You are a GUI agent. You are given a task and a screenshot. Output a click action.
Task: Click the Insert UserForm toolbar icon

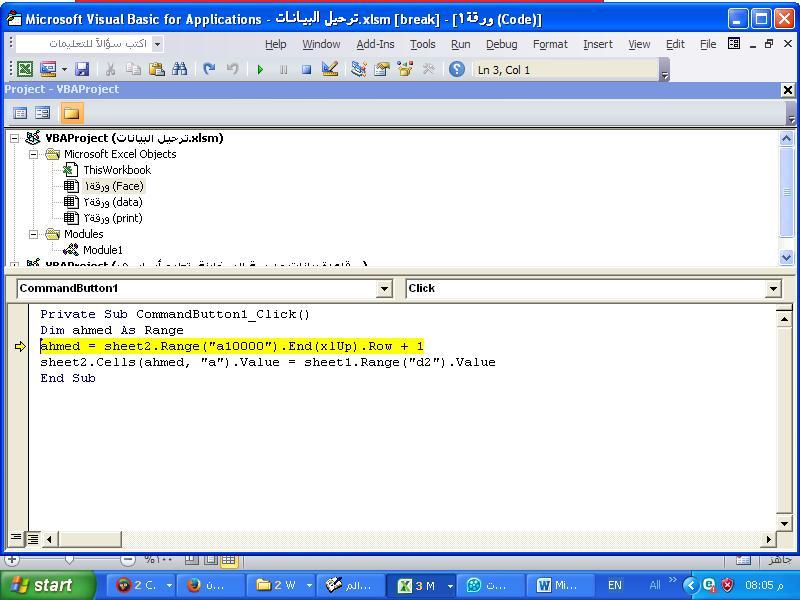pyautogui.click(x=47, y=69)
